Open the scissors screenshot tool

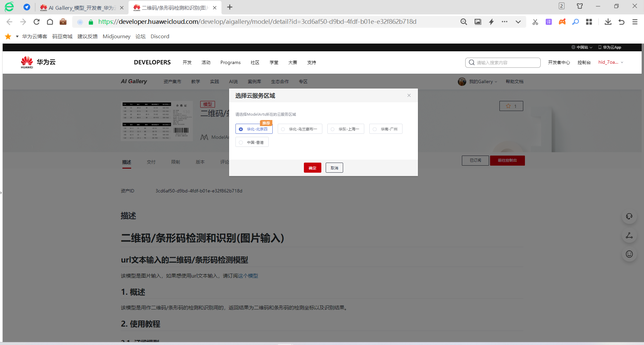535,22
